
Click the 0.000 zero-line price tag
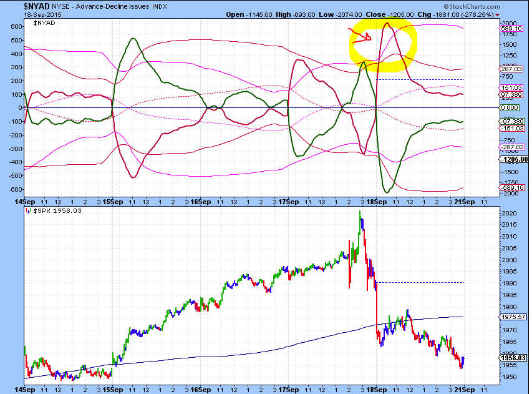510,107
